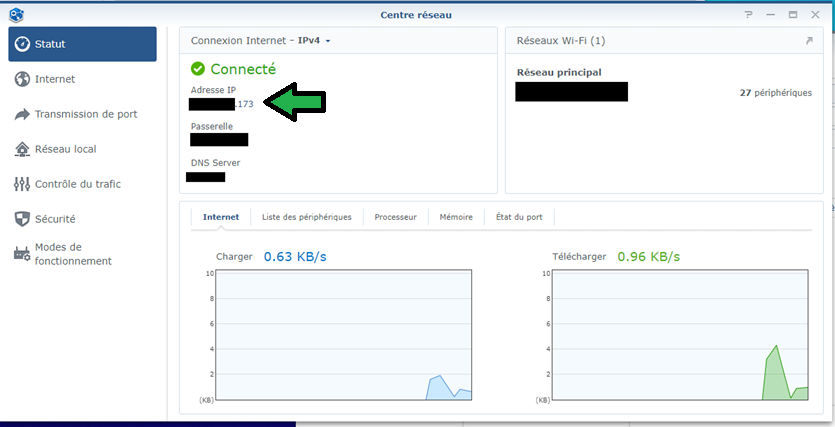Click the 0.63 KB/s upload value
The image size is (835, 427).
(x=295, y=257)
